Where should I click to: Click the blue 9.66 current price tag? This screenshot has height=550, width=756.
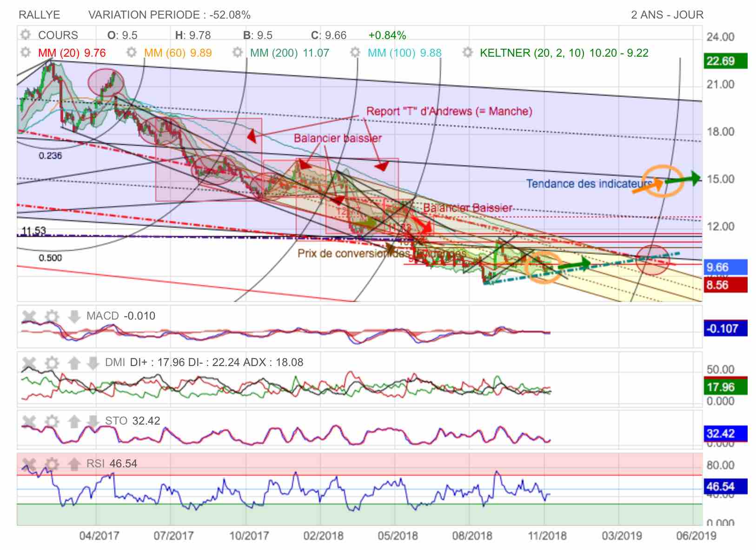[725, 267]
